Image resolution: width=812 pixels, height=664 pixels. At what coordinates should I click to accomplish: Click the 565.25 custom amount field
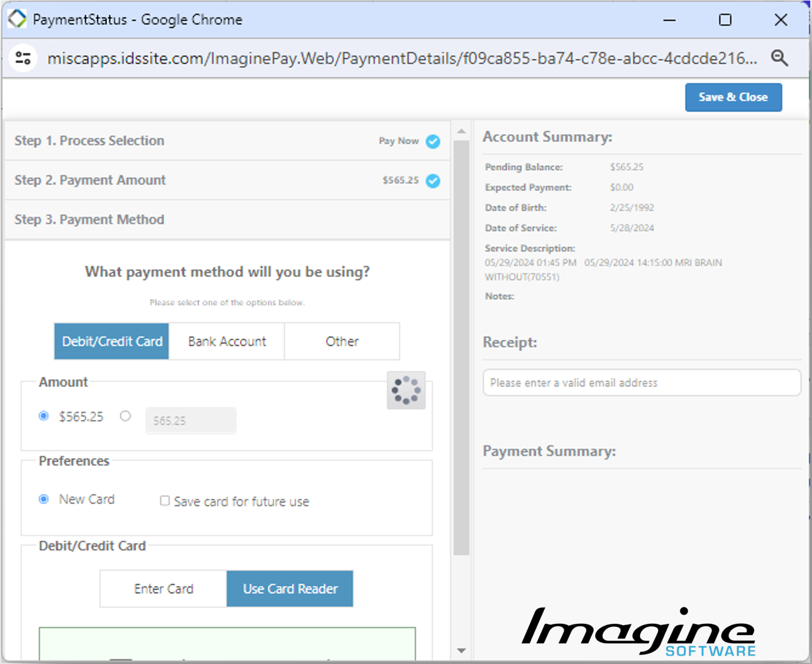(x=191, y=421)
